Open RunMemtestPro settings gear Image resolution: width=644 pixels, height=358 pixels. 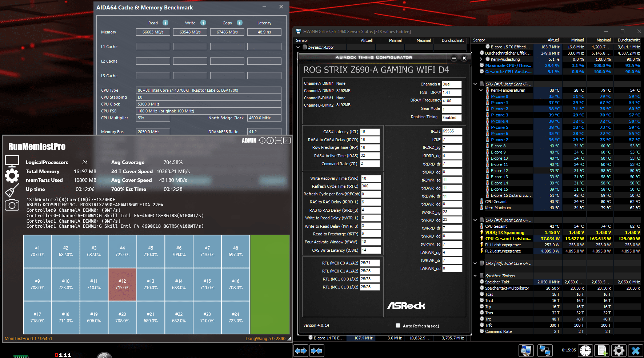coord(12,176)
